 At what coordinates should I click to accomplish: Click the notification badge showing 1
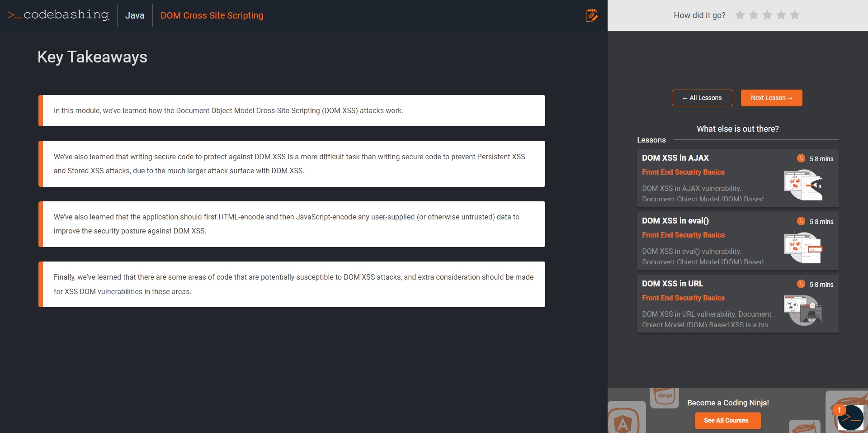coord(840,409)
